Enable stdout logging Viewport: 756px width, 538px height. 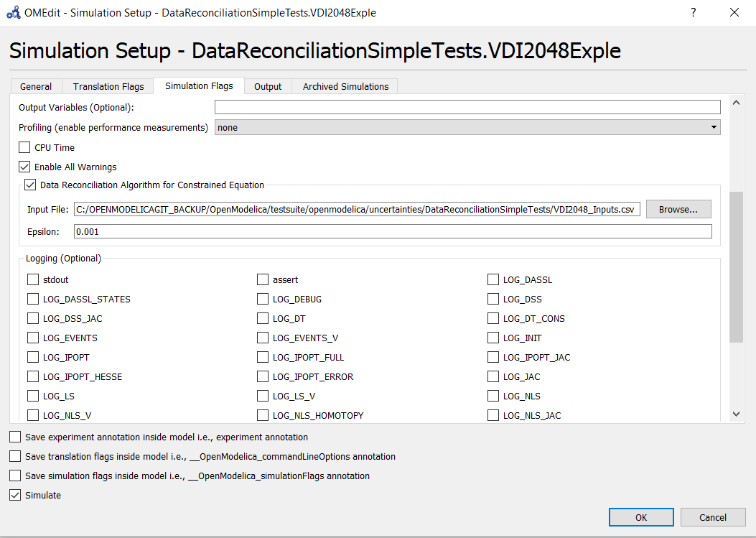pos(32,279)
